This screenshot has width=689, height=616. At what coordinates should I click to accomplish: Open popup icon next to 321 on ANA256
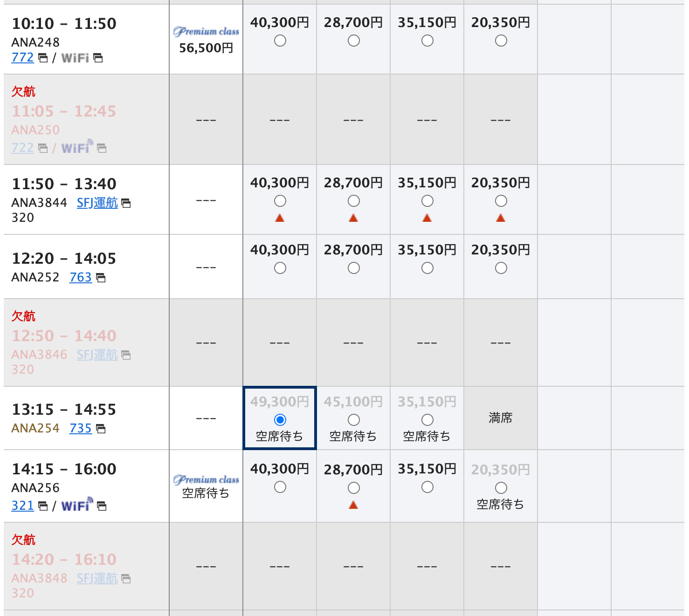point(43,506)
